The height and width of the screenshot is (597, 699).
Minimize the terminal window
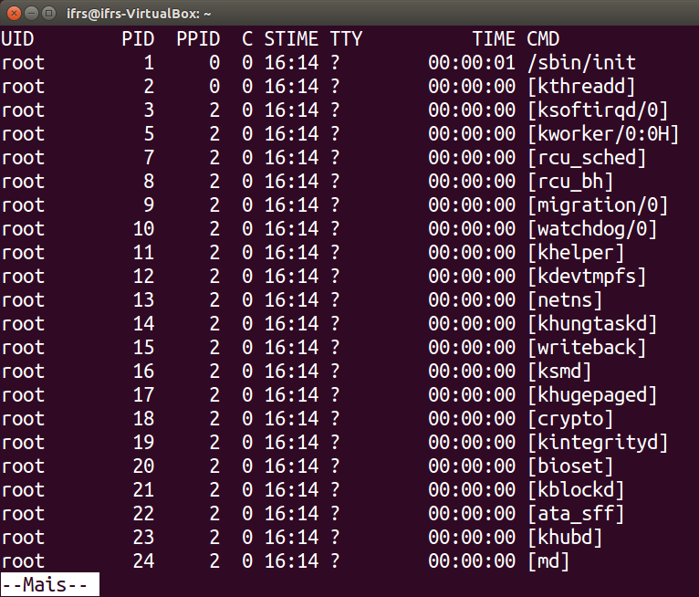click(x=31, y=13)
